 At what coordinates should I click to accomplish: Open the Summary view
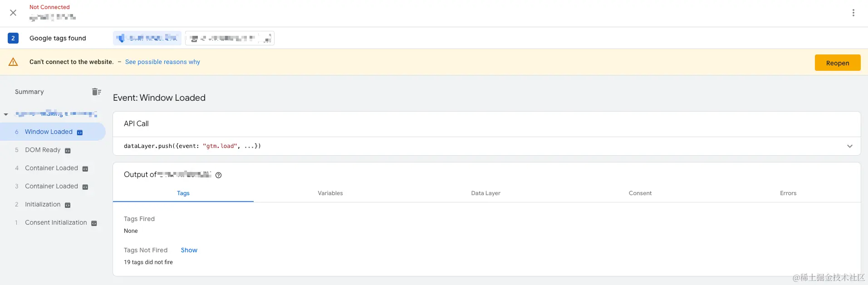(x=29, y=92)
